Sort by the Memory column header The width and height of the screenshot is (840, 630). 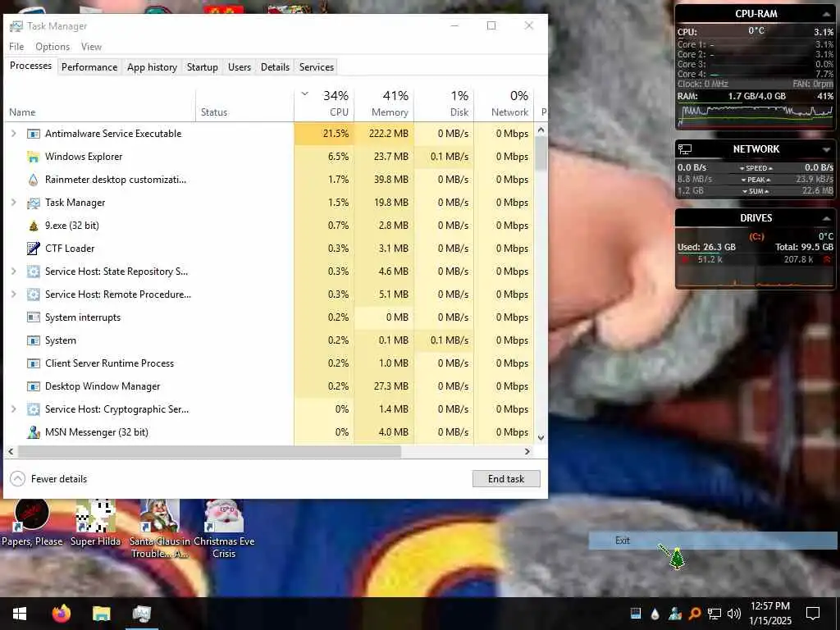(384, 103)
